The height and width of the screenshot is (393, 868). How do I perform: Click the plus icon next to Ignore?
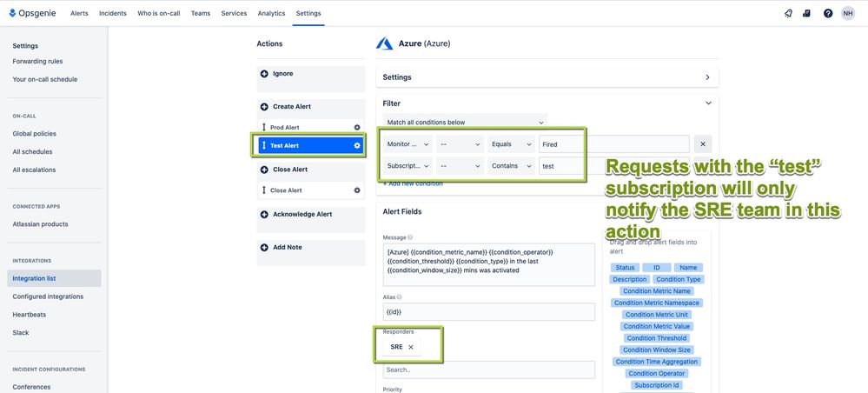coord(264,74)
